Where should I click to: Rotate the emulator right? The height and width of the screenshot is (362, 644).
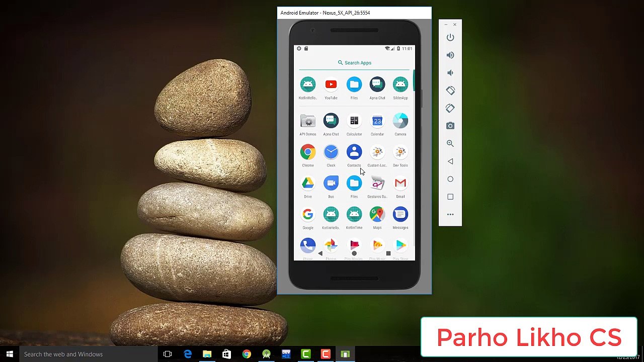point(450,108)
